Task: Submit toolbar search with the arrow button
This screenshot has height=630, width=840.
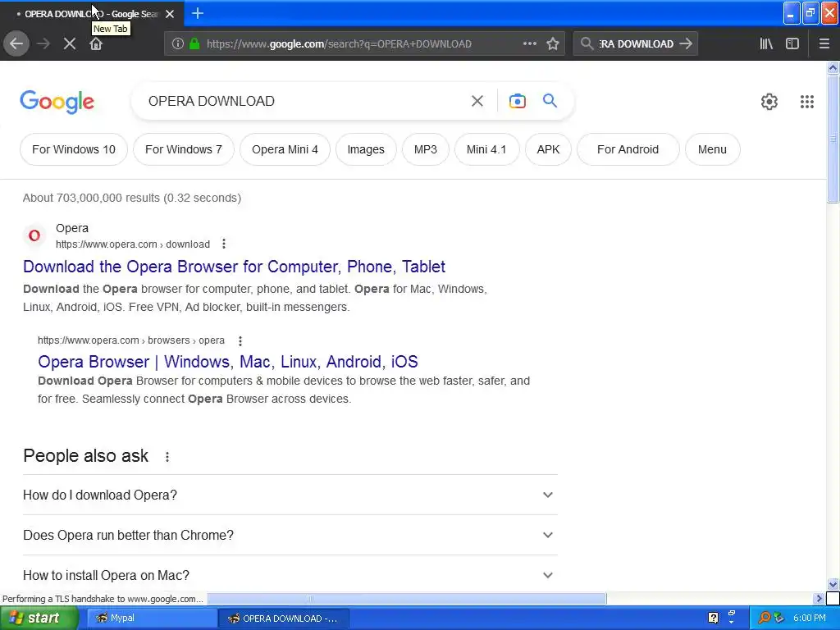Action: pyautogui.click(x=686, y=43)
